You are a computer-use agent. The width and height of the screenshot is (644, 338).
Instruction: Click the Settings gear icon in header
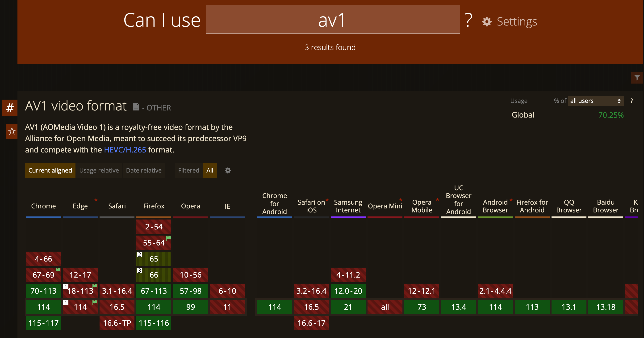pyautogui.click(x=486, y=22)
